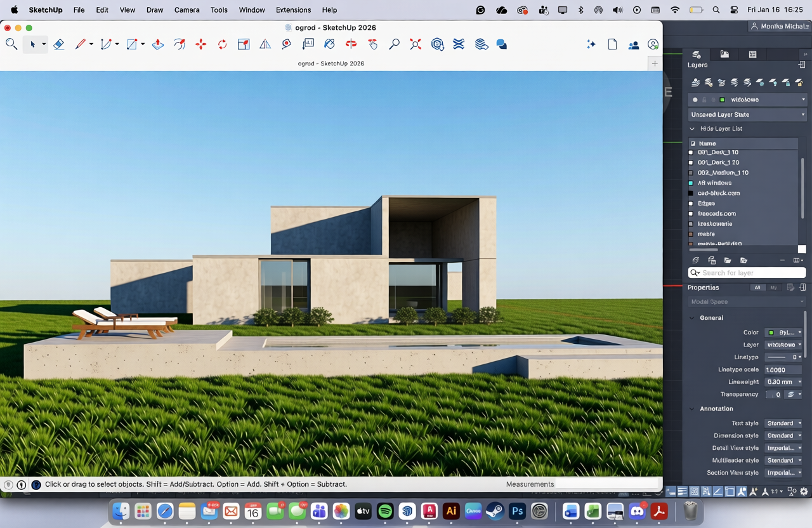Image resolution: width=812 pixels, height=528 pixels.
Task: Add a new tab with plus button
Action: coord(655,63)
